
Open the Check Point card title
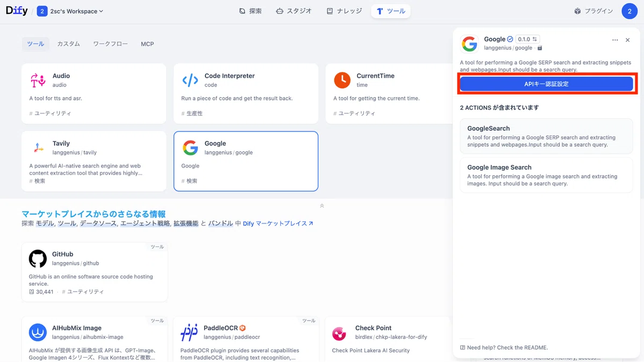(x=374, y=328)
